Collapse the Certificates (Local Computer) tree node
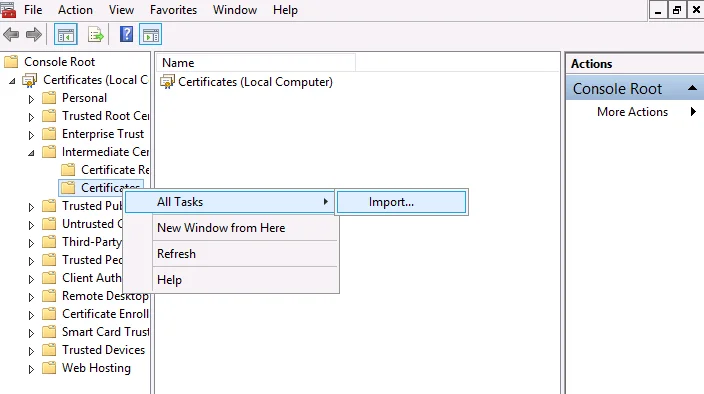 (12, 81)
